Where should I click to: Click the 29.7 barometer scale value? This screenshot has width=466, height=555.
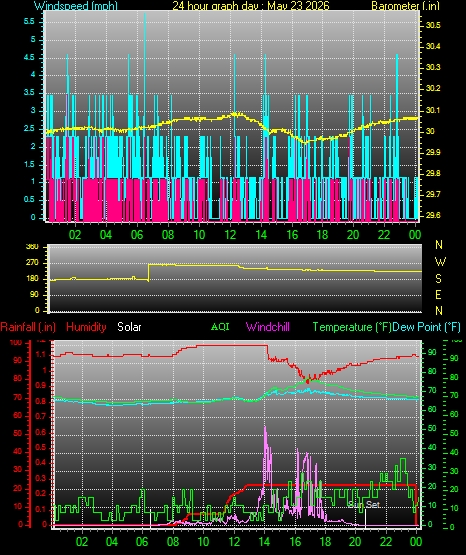tap(433, 194)
